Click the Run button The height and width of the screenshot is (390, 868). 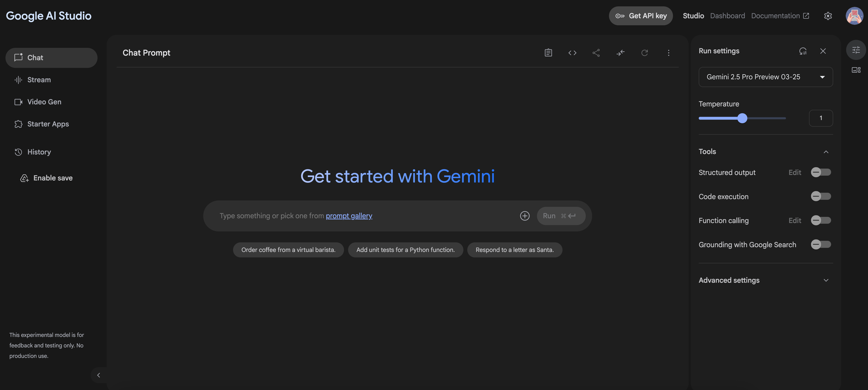pos(561,216)
